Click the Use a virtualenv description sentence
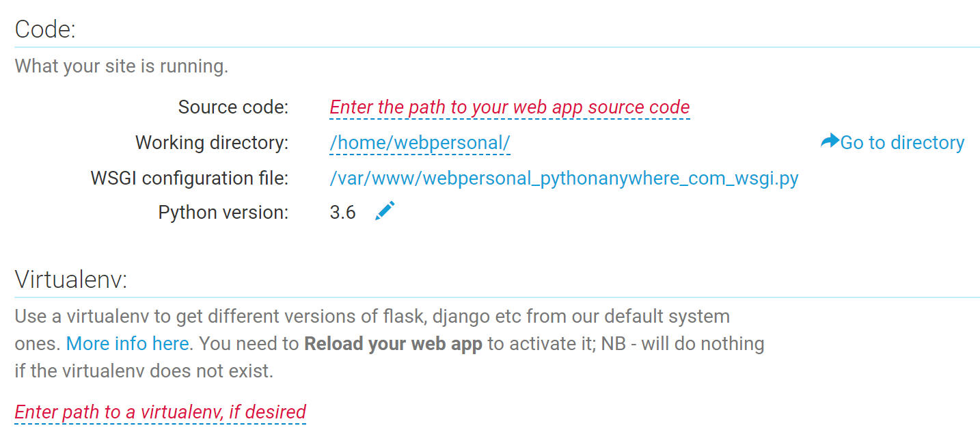This screenshot has height=428, width=980. tap(372, 317)
